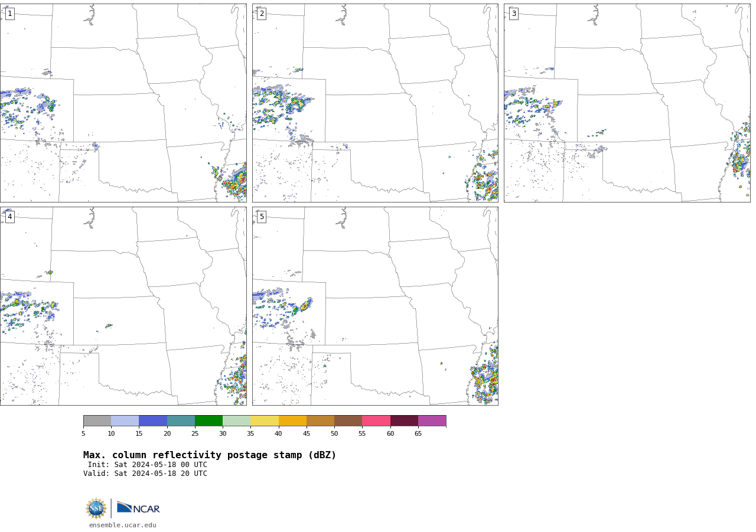756x532 pixels.
Task: Click the panel number label 1
Action: pos(9,14)
